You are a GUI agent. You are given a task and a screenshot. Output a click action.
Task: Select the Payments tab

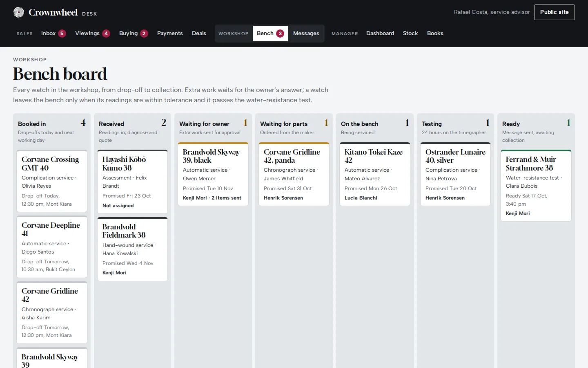(170, 34)
